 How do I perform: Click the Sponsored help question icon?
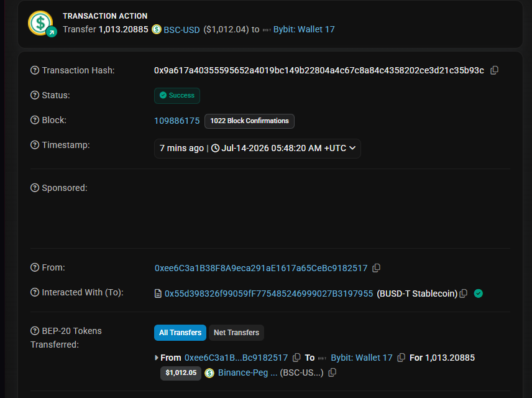[x=35, y=188]
